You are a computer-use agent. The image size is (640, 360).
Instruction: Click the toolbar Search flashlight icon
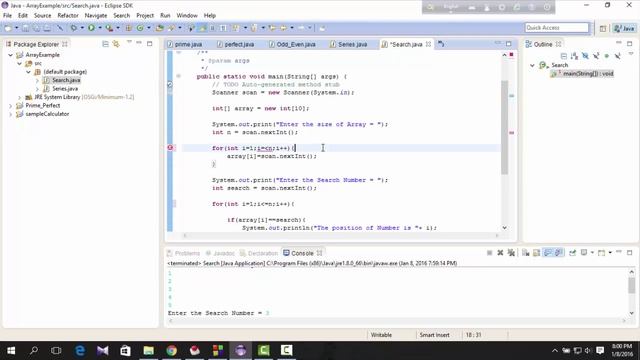(x=171, y=28)
